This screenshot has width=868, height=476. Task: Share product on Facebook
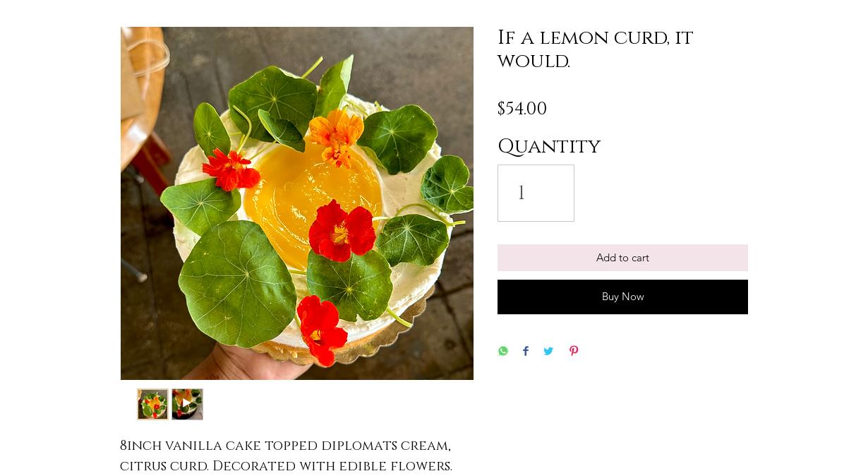(x=526, y=351)
